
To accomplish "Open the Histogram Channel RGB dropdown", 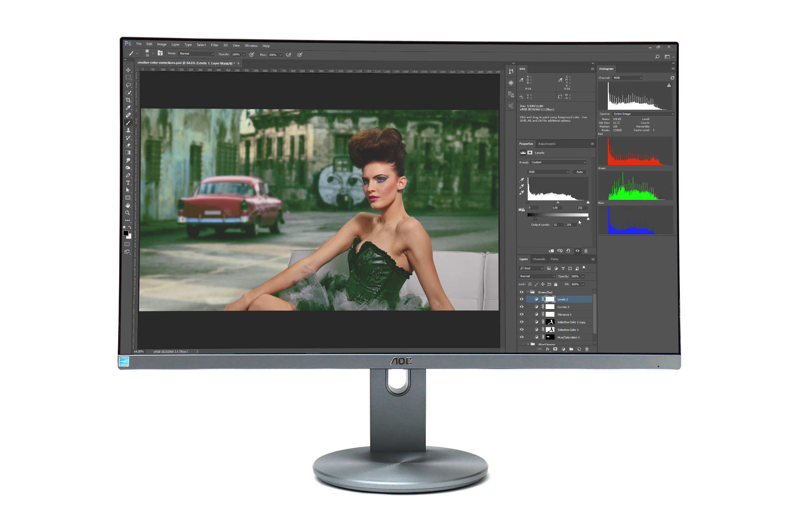I will point(627,78).
